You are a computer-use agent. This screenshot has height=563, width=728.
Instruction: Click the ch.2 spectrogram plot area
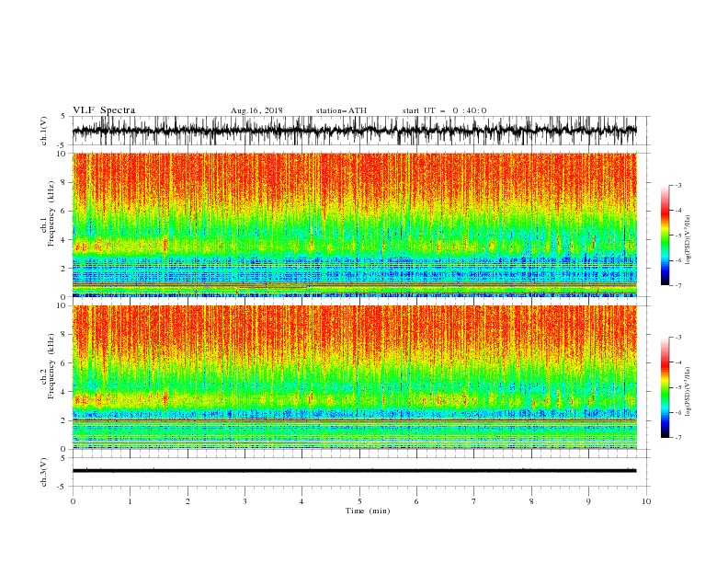[355, 377]
